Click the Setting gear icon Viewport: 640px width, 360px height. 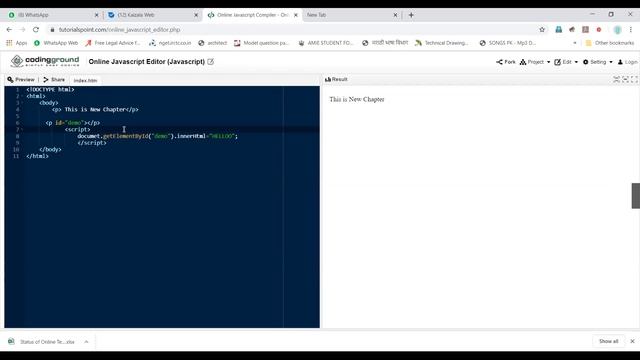(585, 62)
